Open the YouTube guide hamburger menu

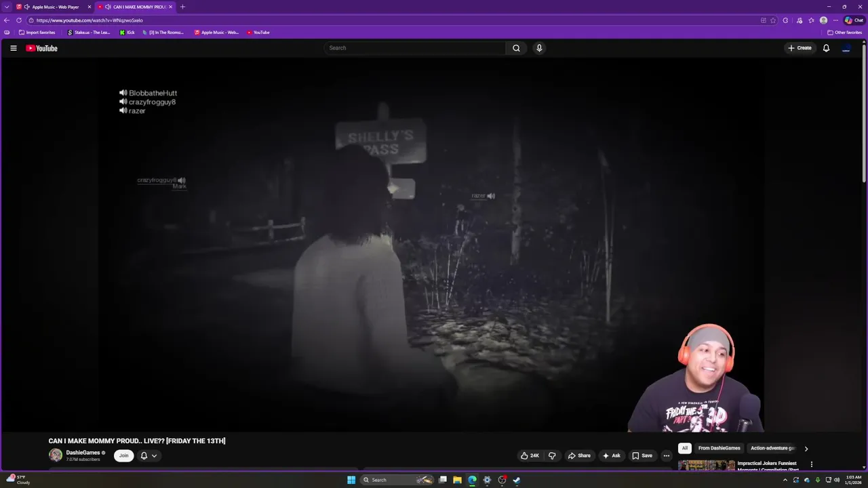13,48
